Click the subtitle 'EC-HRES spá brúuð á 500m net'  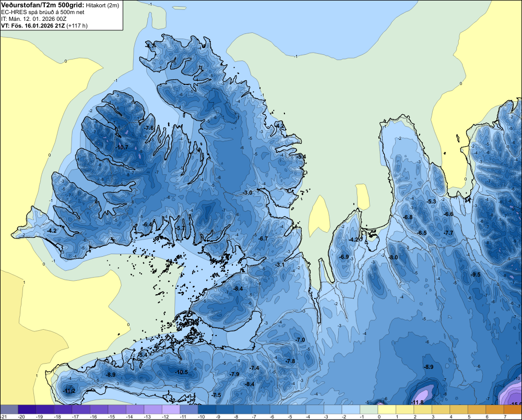(x=43, y=13)
